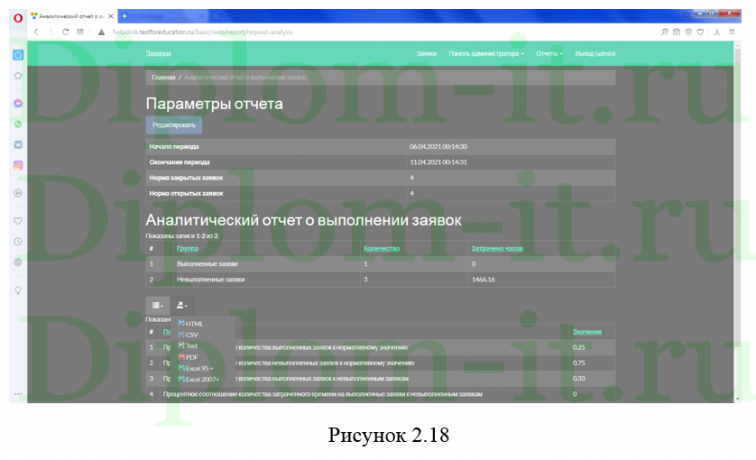Open sidebar three-dots setup button
The image size is (756, 460).
tap(18, 394)
